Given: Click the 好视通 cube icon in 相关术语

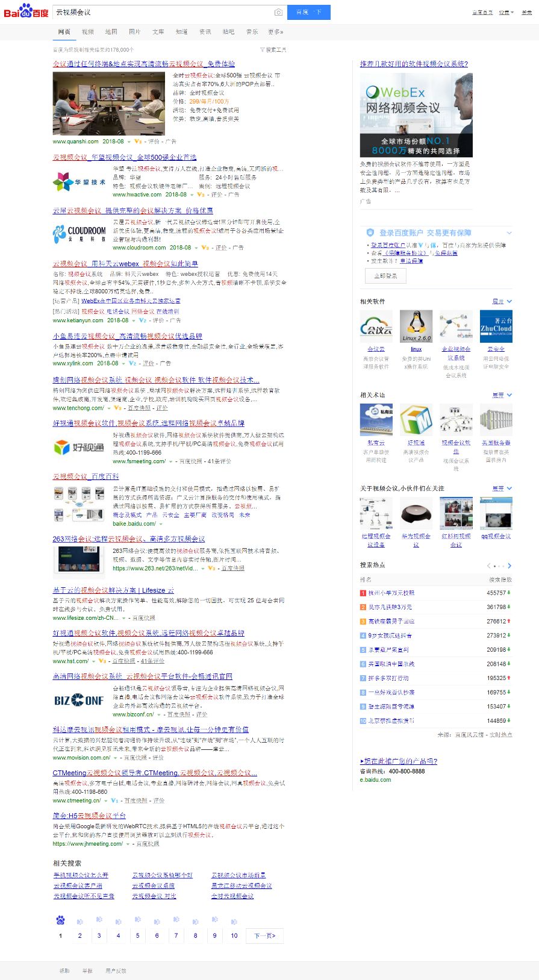Looking at the screenshot, I should tap(416, 420).
